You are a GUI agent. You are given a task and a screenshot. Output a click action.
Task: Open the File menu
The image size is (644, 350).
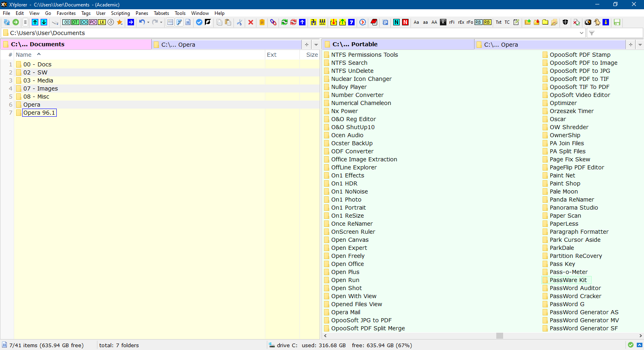[x=6, y=13]
